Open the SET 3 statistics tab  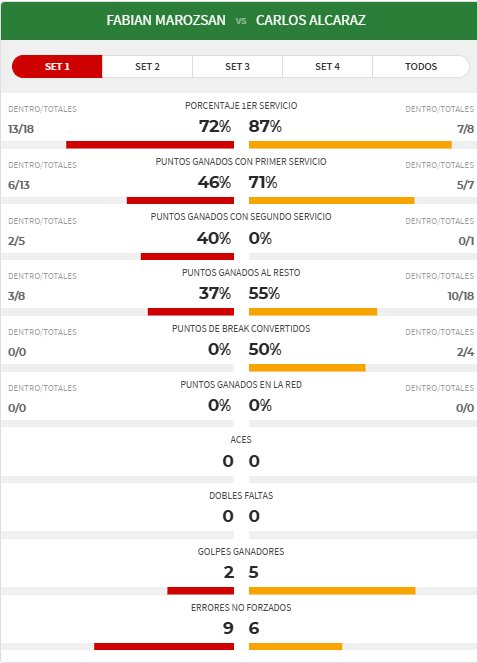coord(237,66)
